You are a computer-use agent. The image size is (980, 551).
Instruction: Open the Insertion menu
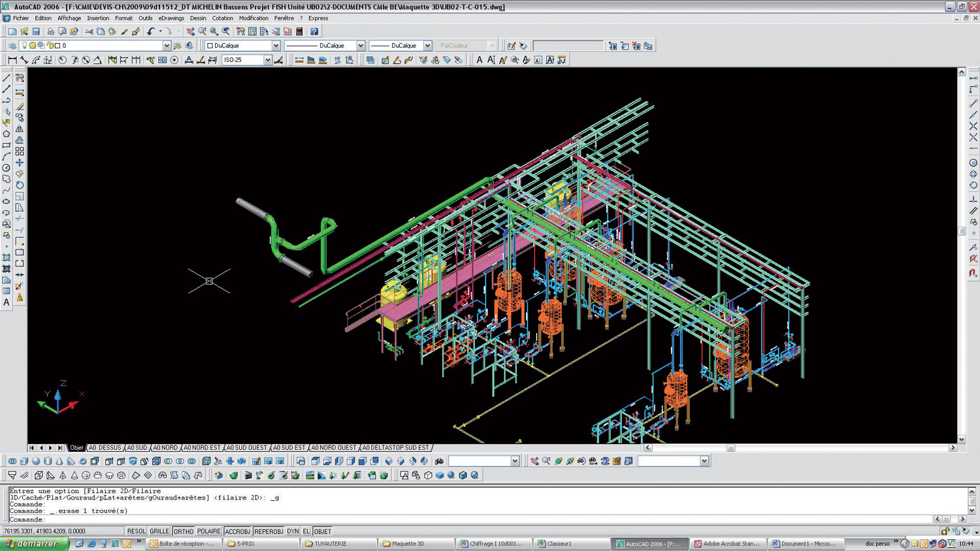(x=98, y=18)
